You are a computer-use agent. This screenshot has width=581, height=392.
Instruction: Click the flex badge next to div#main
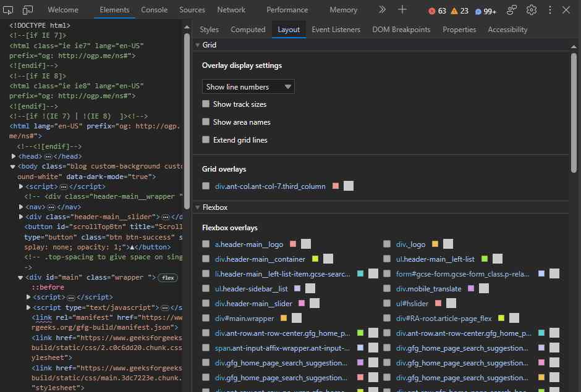(168, 278)
